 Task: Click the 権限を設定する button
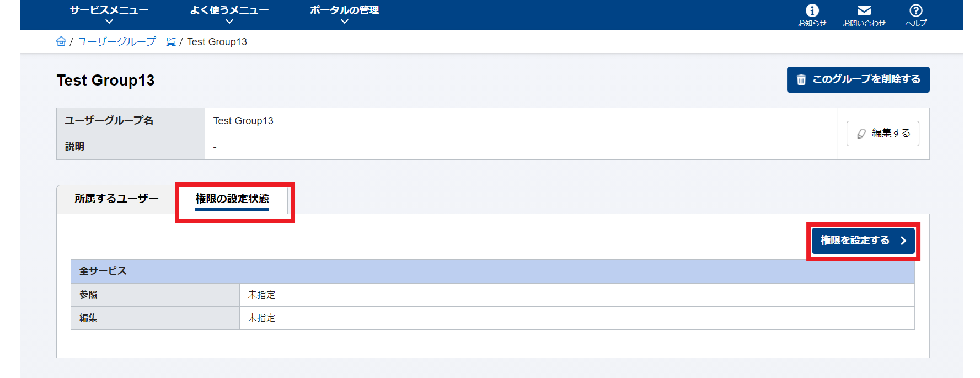(863, 241)
